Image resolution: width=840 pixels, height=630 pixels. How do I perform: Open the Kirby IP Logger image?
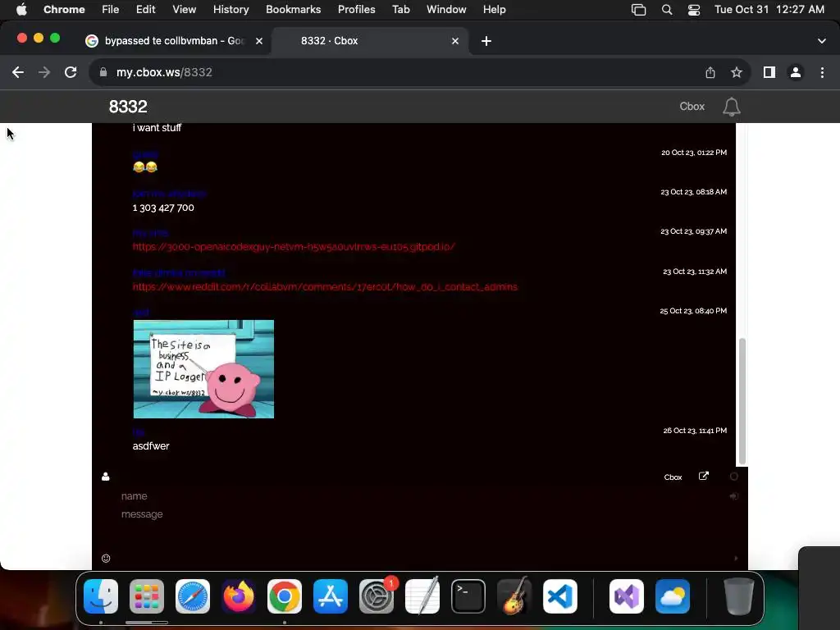pyautogui.click(x=203, y=369)
